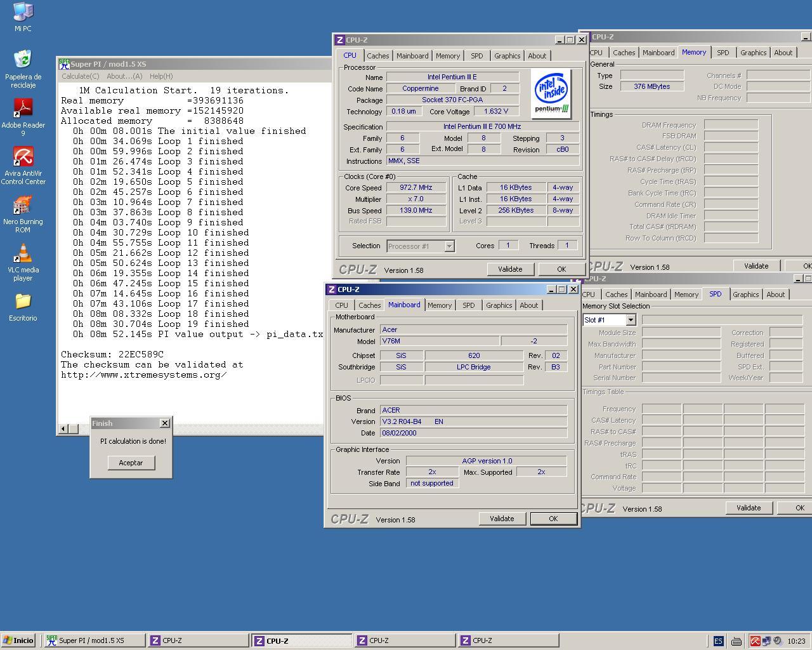The height and width of the screenshot is (650, 812).
Task: Click Specification Intel Pentium III E 700 MHz
Action: click(482, 127)
